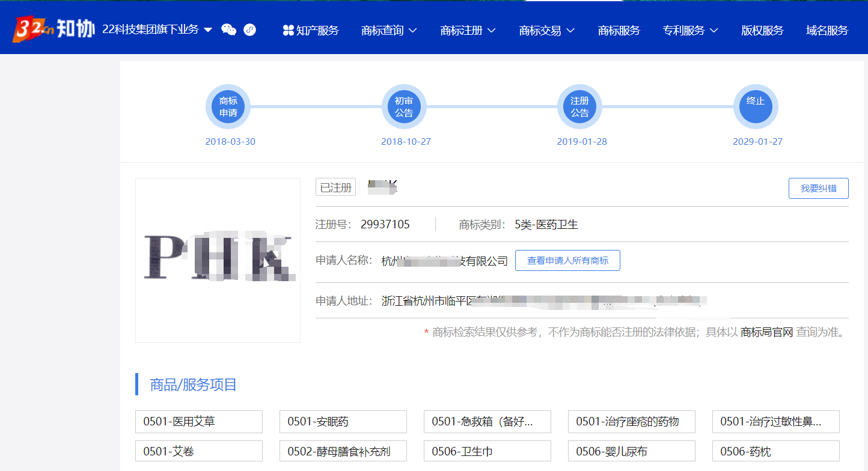The width and height of the screenshot is (868, 471).
Task: Click the 已注册 status tag
Action: tap(335, 187)
